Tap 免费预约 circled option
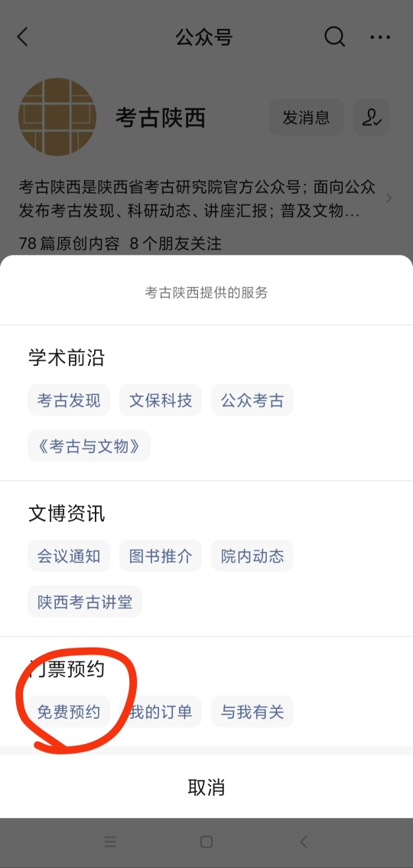Viewport: 413px width, 868px height. point(69,711)
